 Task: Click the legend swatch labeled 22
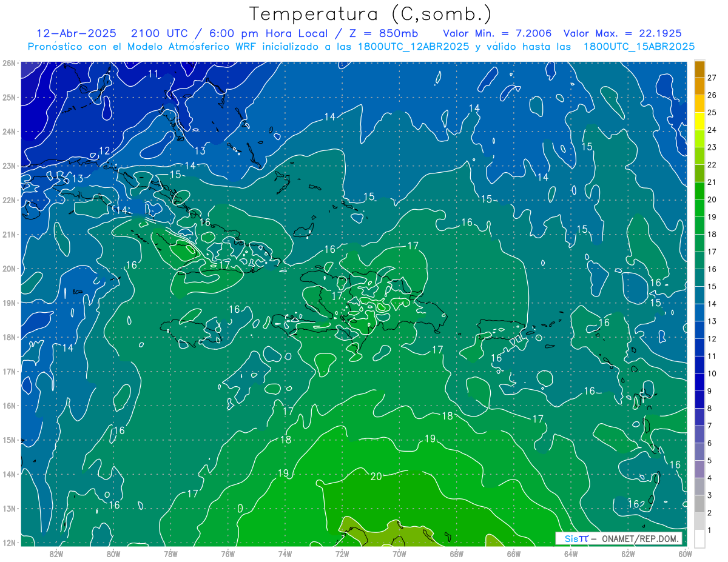coord(699,156)
